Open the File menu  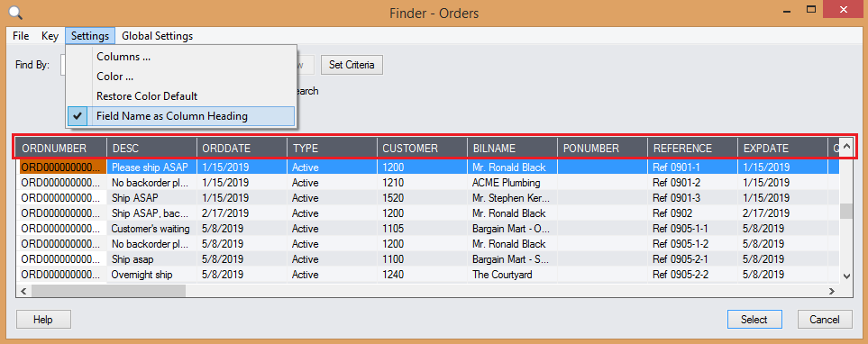21,36
